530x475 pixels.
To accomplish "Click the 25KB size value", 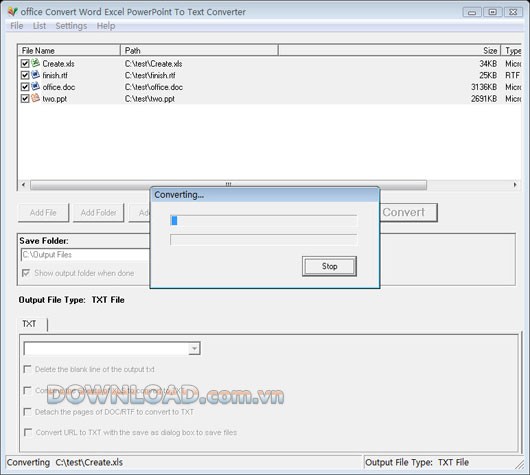I will (488, 75).
